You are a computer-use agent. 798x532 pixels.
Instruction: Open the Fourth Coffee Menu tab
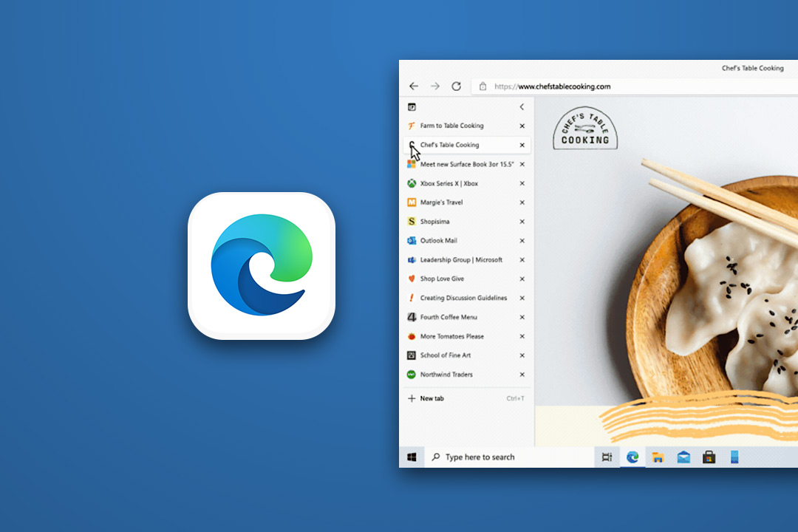(460, 317)
